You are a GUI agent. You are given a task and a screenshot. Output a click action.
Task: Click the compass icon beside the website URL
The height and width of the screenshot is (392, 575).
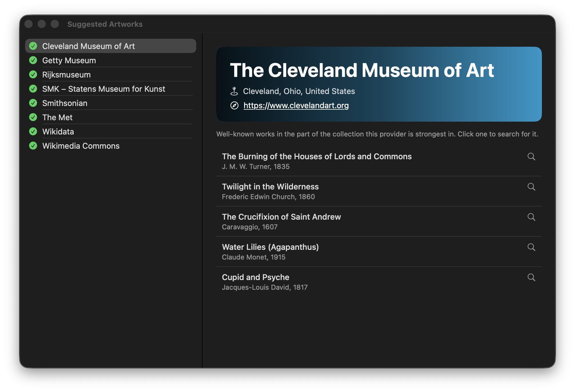[x=234, y=105]
